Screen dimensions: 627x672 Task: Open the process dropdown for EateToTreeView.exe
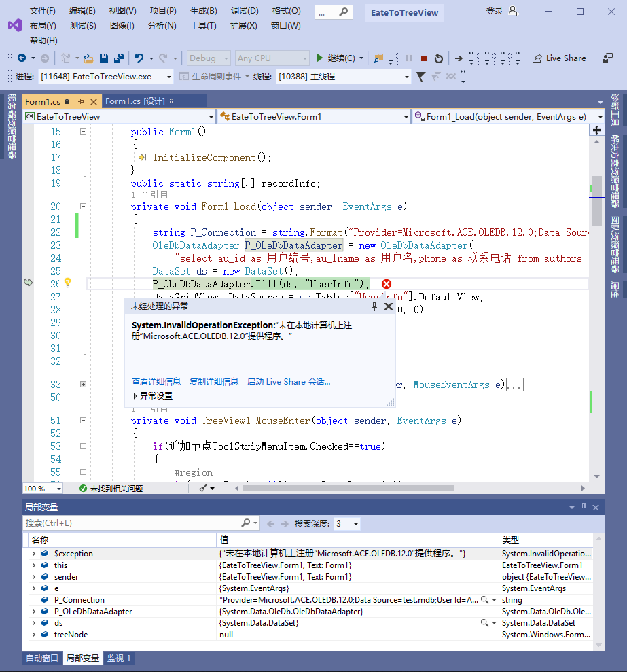pos(105,77)
